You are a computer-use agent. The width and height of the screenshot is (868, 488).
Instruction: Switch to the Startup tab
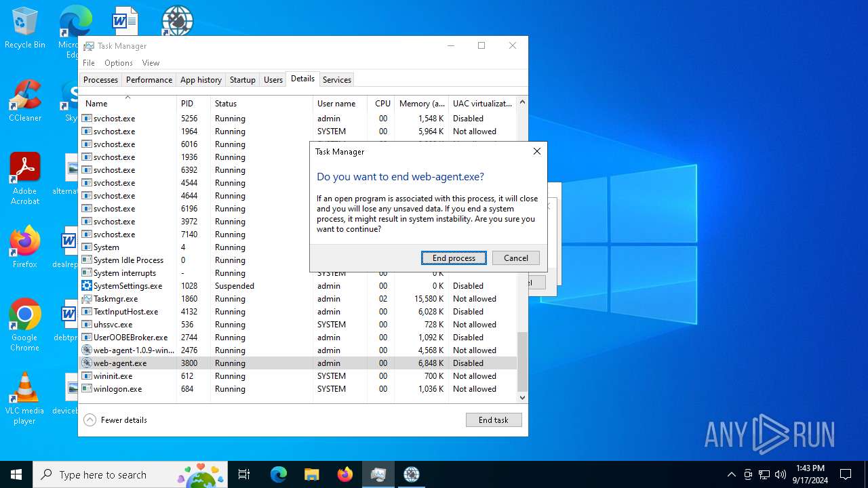click(x=242, y=80)
